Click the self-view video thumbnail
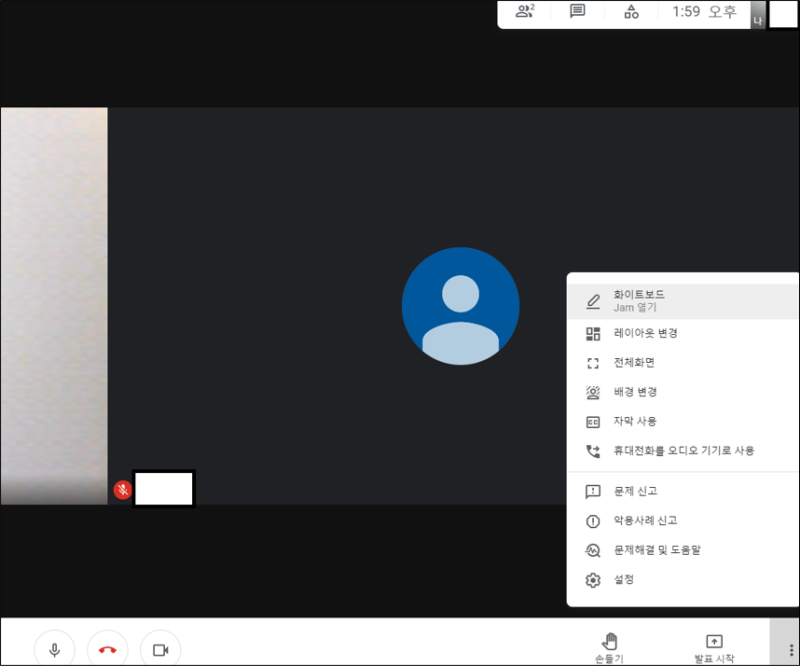This screenshot has width=800, height=666. [x=54, y=306]
